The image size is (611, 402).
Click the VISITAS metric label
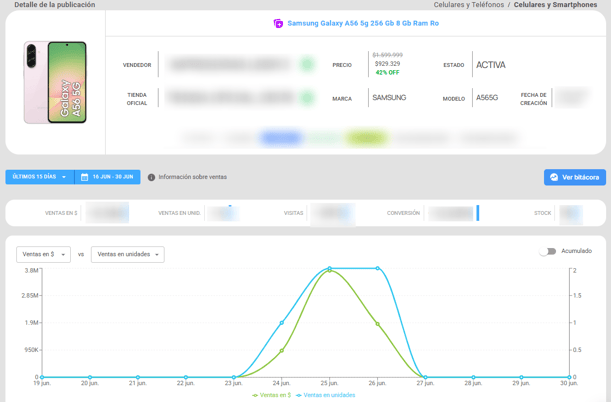[293, 213]
